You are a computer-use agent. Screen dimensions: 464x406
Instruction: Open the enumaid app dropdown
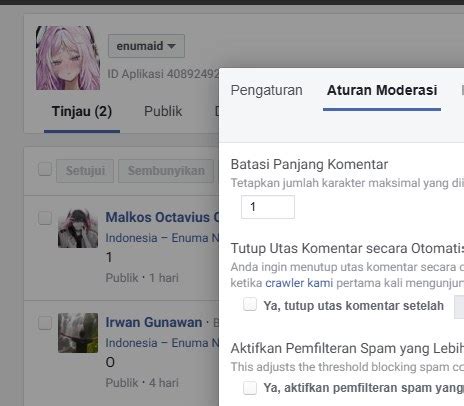click(x=146, y=46)
